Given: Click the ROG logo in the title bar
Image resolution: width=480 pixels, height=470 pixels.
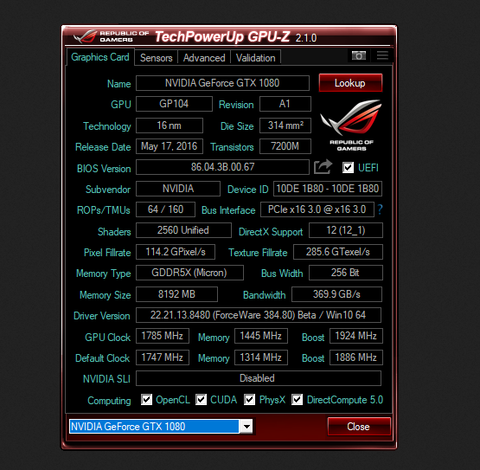Looking at the screenshot, I should tap(111, 36).
